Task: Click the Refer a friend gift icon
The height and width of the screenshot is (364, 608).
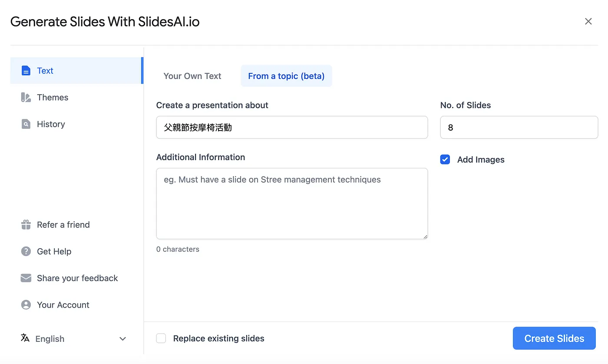Action: coord(26,225)
